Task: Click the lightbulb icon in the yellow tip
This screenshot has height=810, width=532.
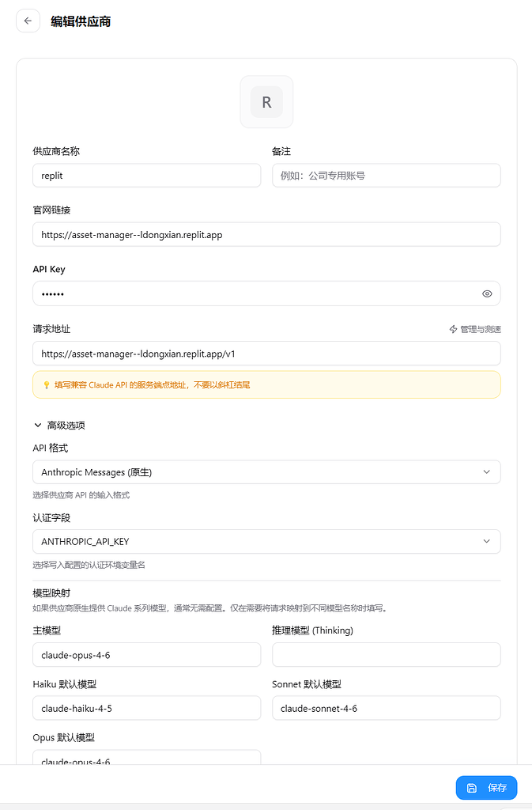Action: pos(47,385)
